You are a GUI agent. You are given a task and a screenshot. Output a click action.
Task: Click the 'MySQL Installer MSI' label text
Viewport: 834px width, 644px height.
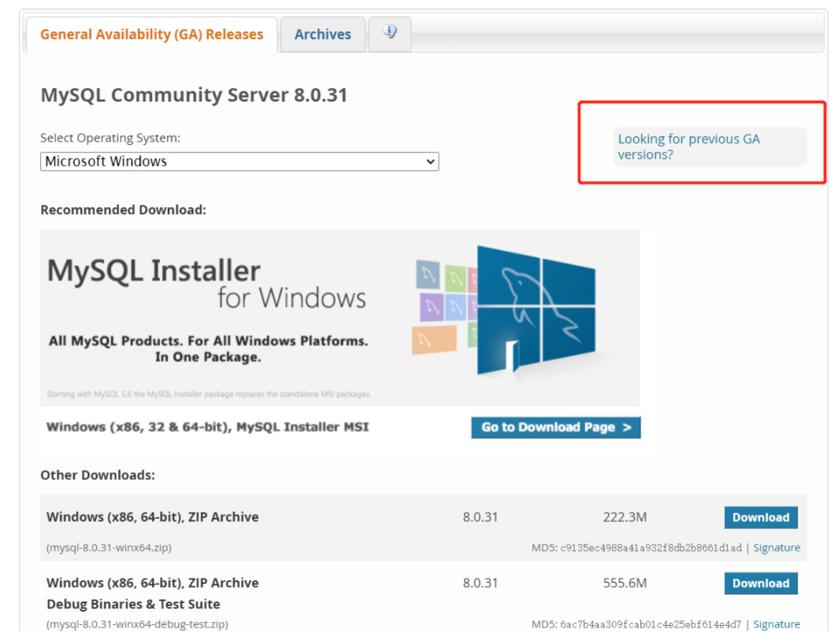pos(302,427)
